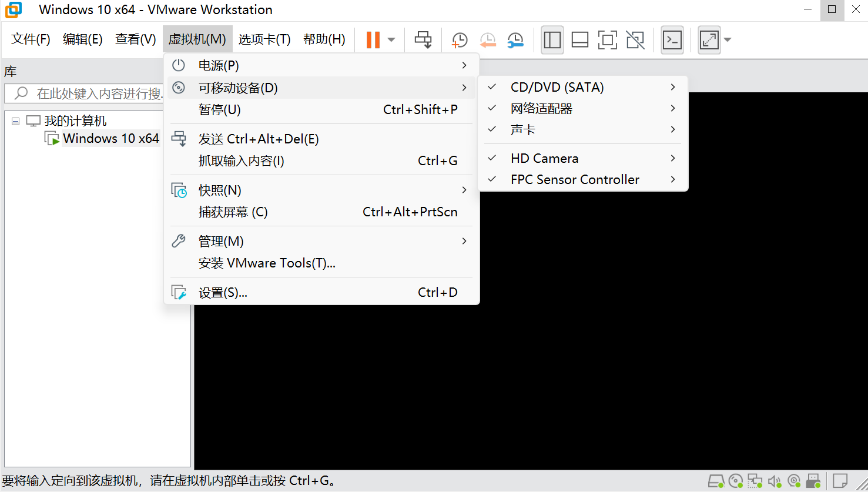Viewport: 868px width, 492px height.
Task: Click the search magnifier icon in library
Action: pos(21,93)
